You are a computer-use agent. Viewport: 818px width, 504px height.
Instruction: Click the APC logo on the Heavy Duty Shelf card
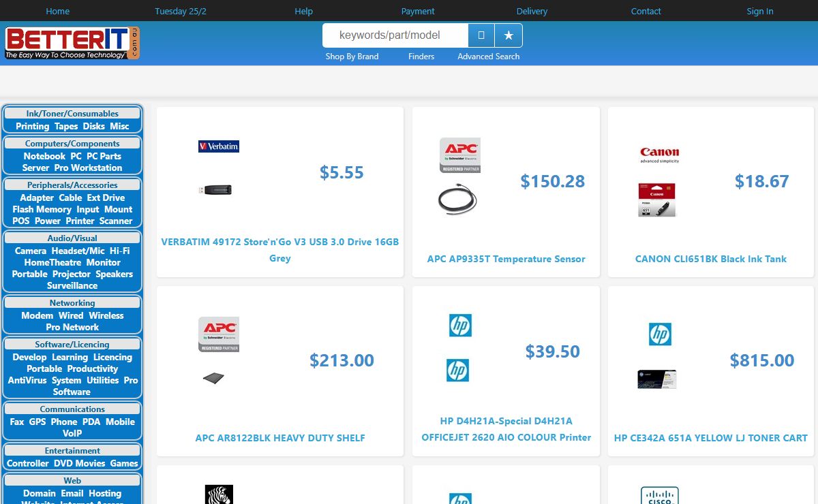(219, 334)
